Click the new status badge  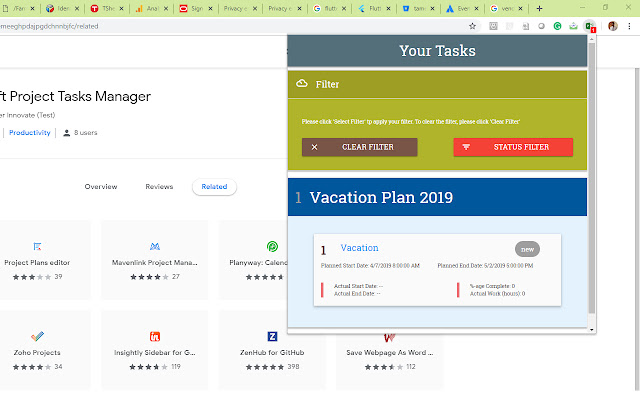(x=527, y=249)
